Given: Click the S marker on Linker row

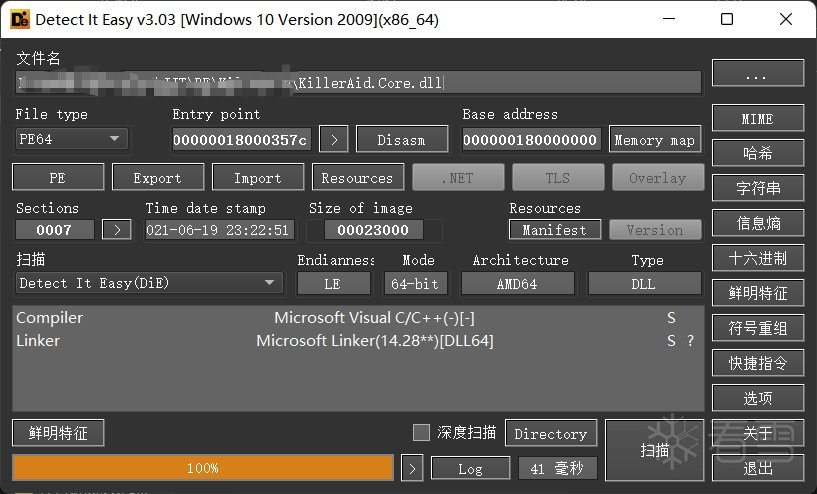Looking at the screenshot, I should (671, 340).
